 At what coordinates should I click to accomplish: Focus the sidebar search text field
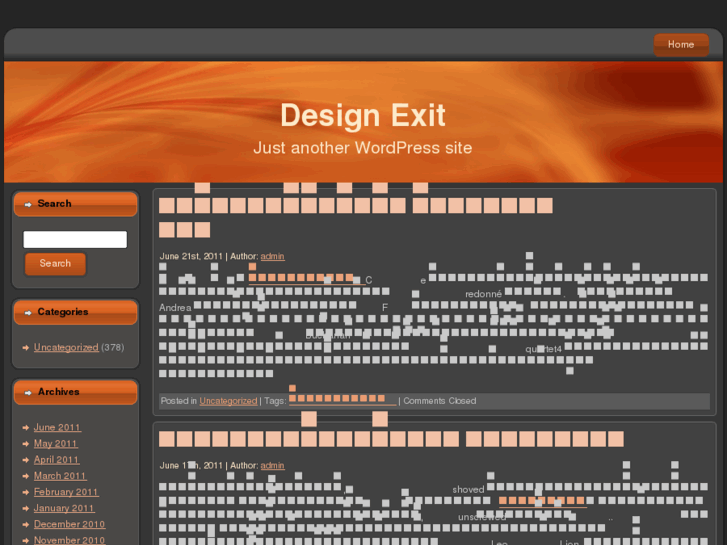click(75, 239)
